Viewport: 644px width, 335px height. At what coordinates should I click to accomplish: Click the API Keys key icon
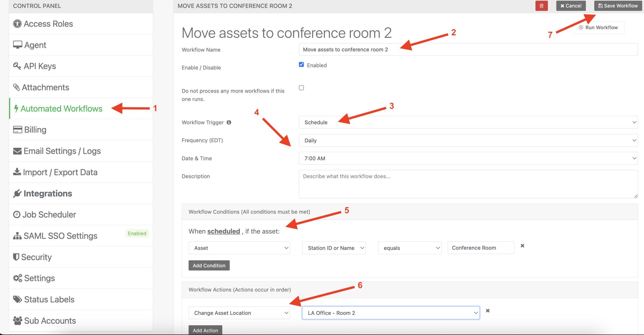[17, 66]
